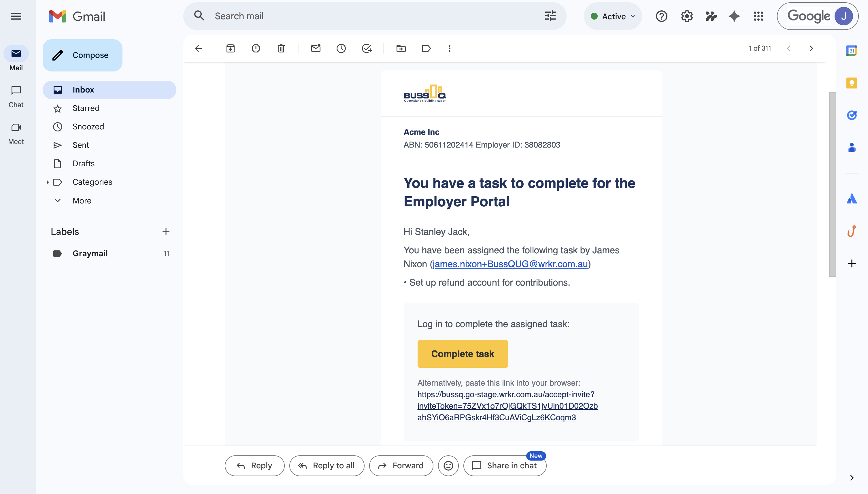Mark the message as unread
This screenshot has height=494, width=868.
pyautogui.click(x=316, y=48)
